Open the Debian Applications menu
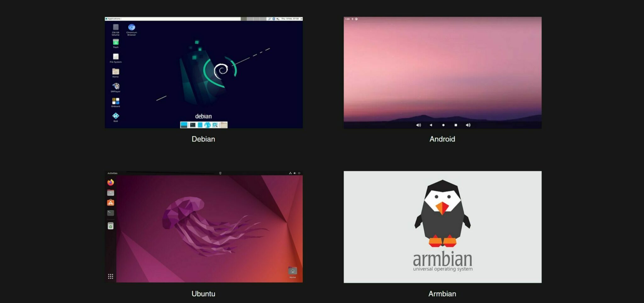 point(113,19)
